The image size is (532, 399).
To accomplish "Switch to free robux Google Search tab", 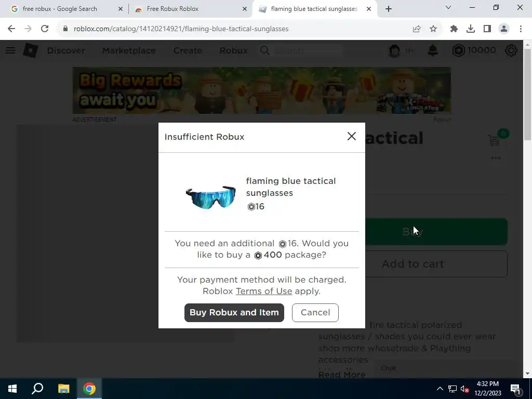I will coord(59,9).
